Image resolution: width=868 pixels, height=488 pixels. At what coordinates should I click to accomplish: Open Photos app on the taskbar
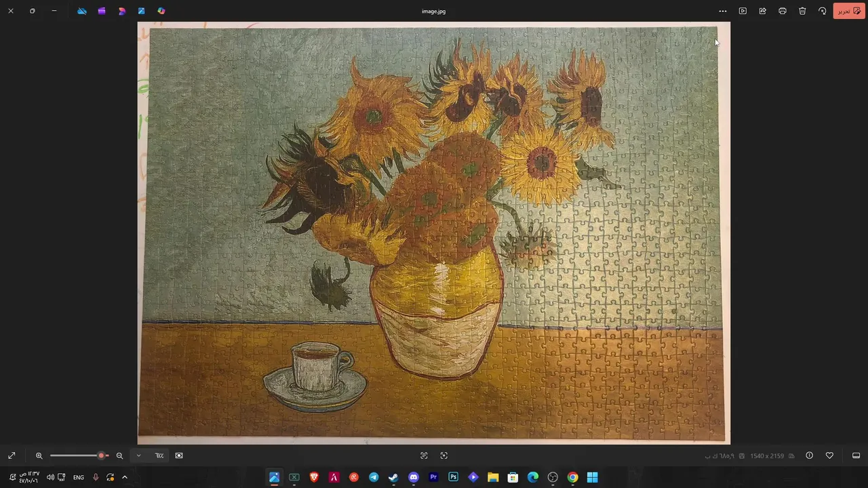coord(274,477)
